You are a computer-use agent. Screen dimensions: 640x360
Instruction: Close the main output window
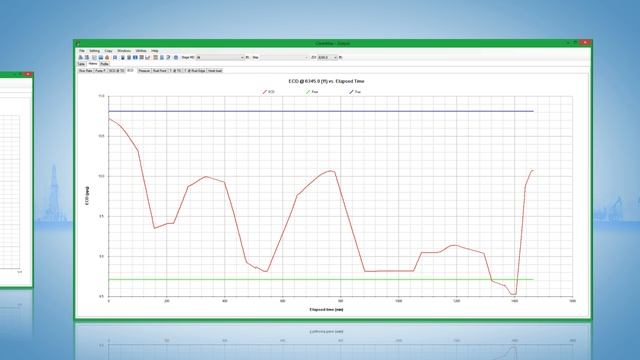(x=585, y=42)
